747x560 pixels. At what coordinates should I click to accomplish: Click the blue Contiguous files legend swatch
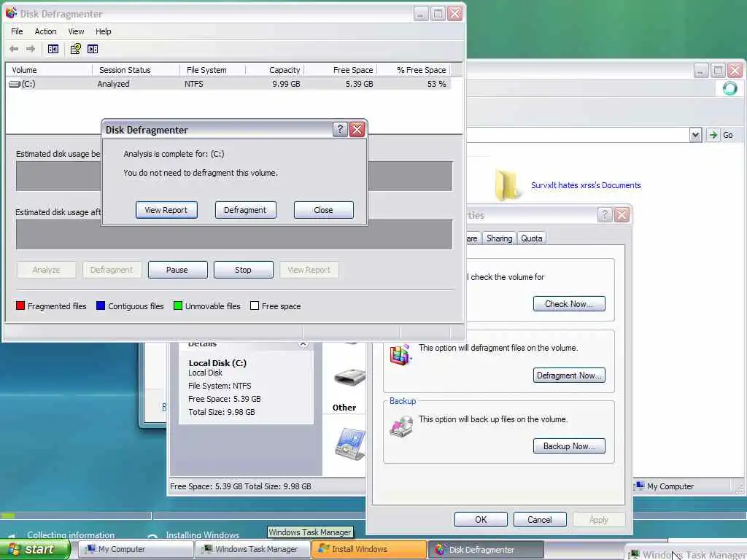[x=101, y=306]
